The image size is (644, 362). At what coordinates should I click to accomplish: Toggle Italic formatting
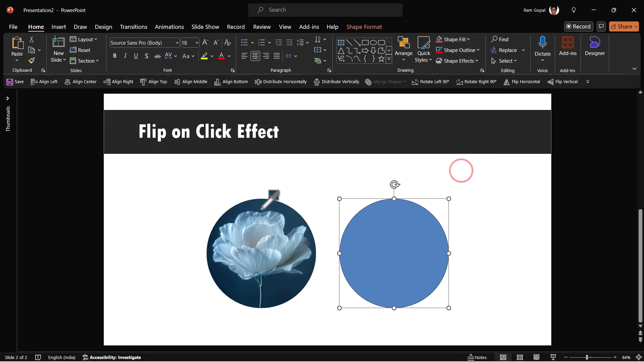[125, 56]
